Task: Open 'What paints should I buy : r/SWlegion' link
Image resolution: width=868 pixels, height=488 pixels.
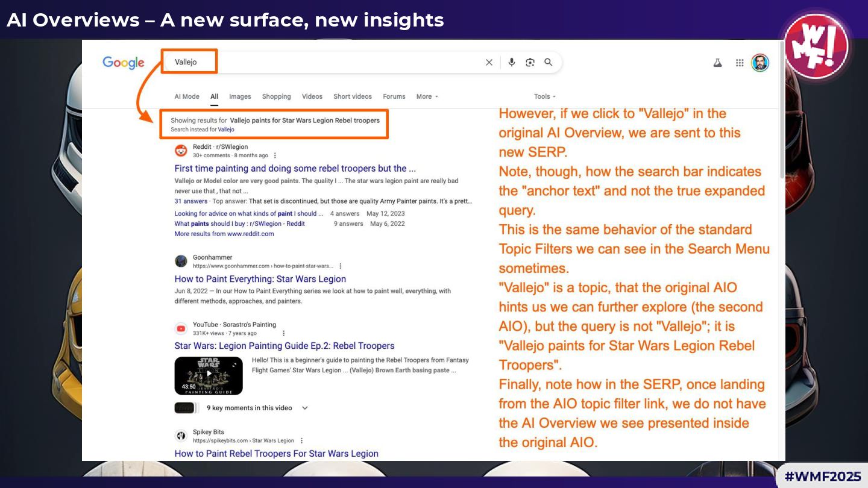Action: pos(239,224)
